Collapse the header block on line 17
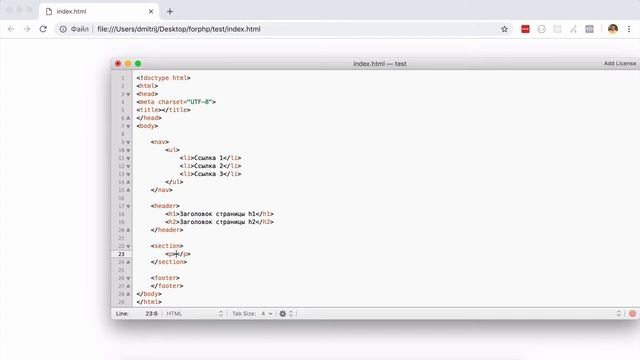 pos(128,206)
